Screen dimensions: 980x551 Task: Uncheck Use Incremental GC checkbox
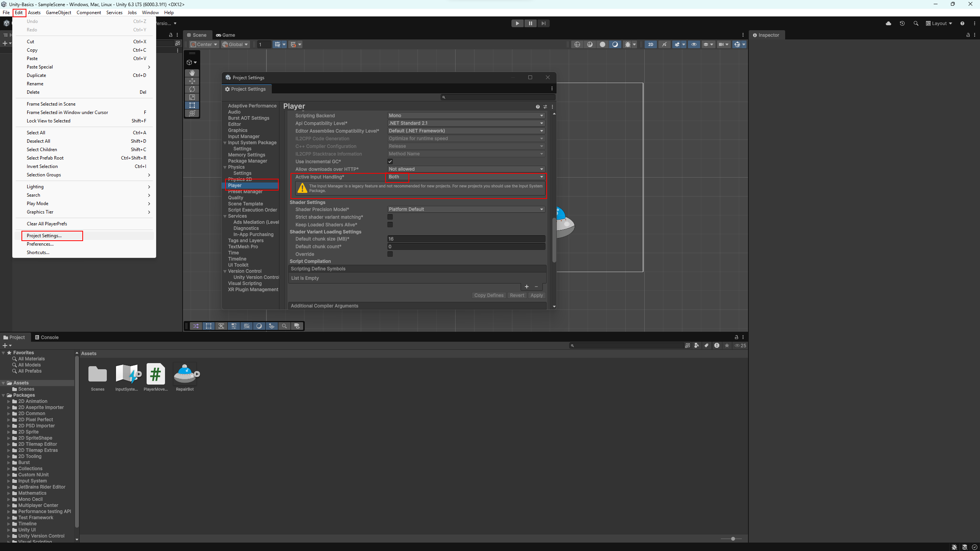click(x=390, y=161)
